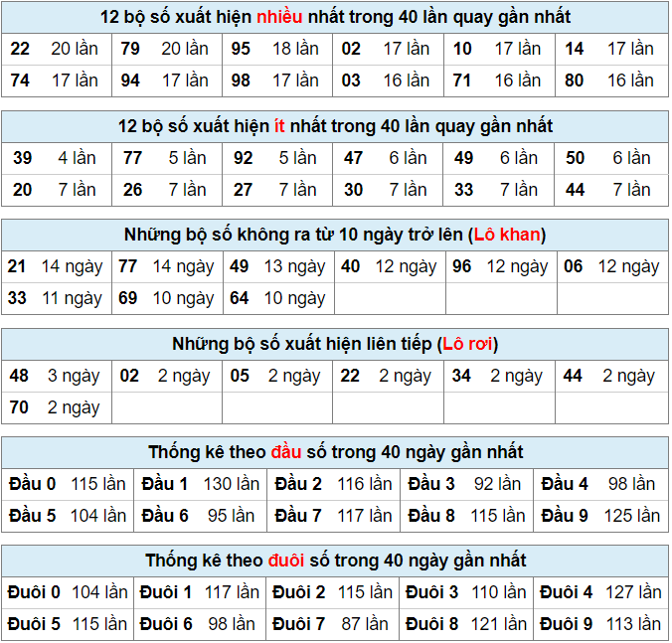The height and width of the screenshot is (643, 672).
Task: Select number 49 with 13 ngày
Action: pos(279,266)
